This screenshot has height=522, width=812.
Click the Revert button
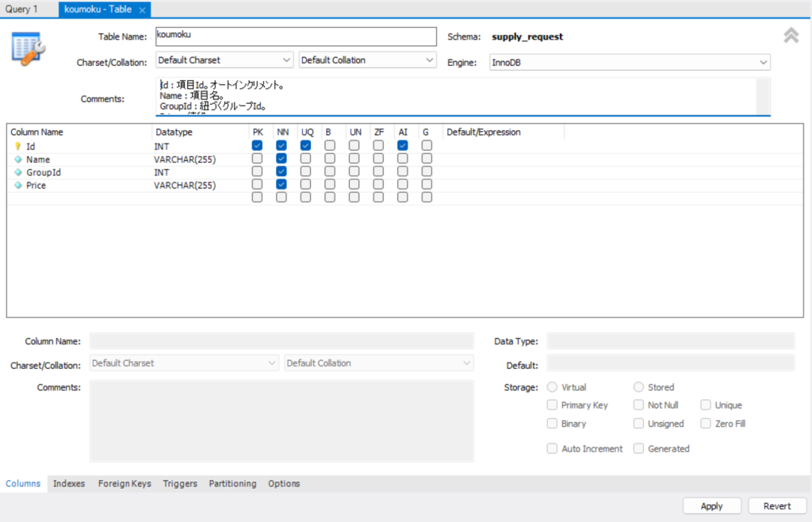coord(776,506)
